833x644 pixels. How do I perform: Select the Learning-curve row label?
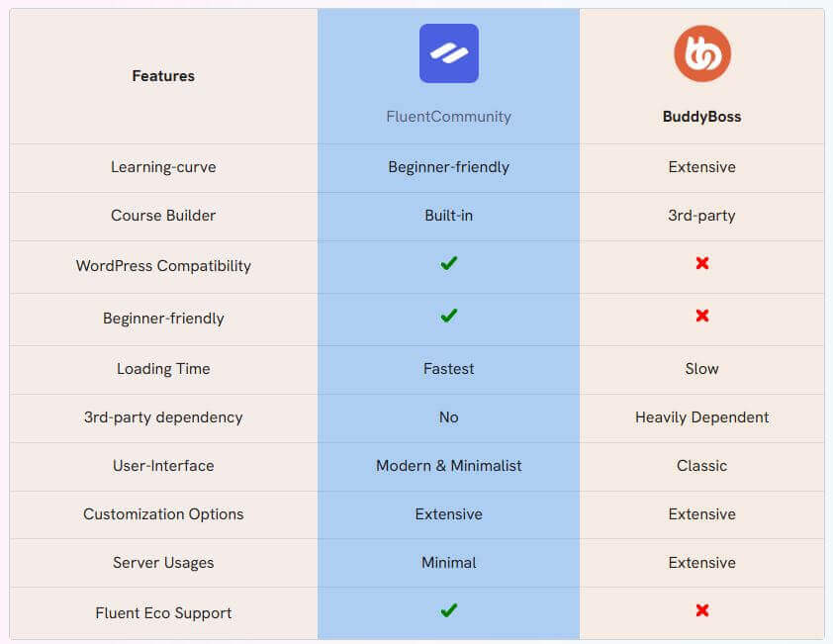coord(163,167)
